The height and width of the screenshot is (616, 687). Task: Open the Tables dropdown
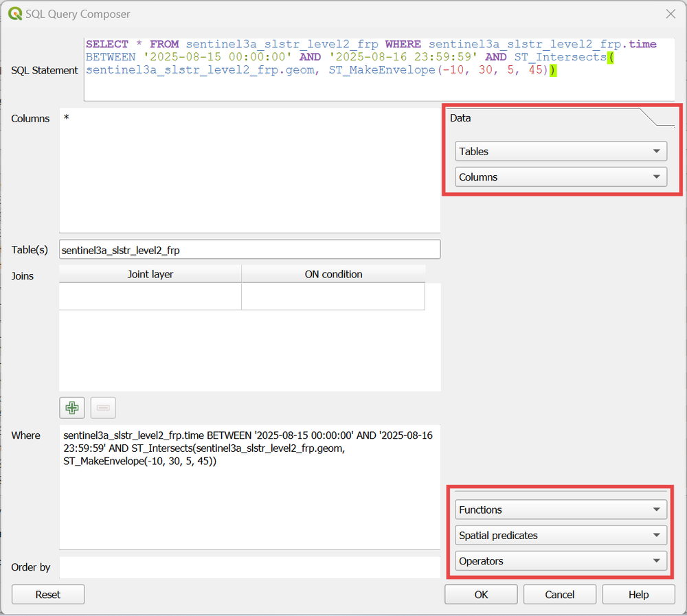tap(561, 151)
